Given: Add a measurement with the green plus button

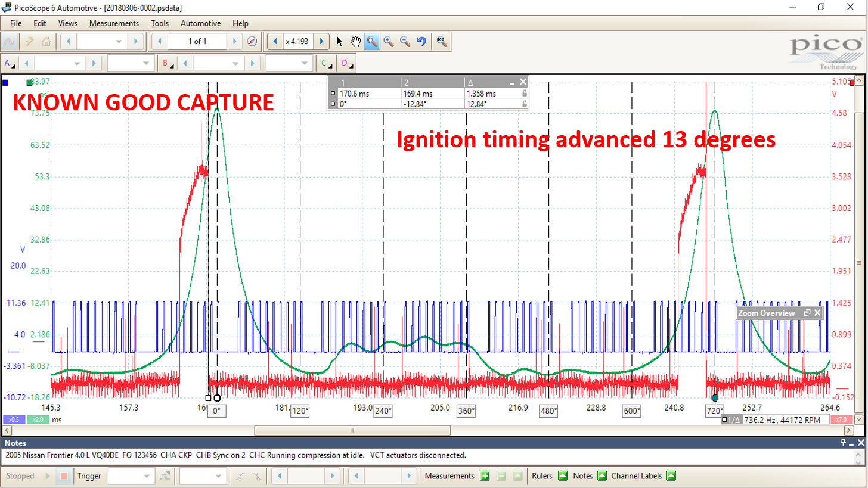Looking at the screenshot, I should coord(485,475).
